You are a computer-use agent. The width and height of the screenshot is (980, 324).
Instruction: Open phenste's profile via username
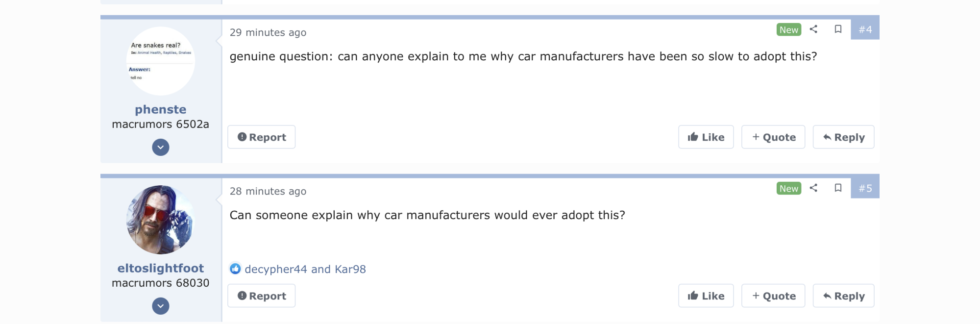[161, 109]
